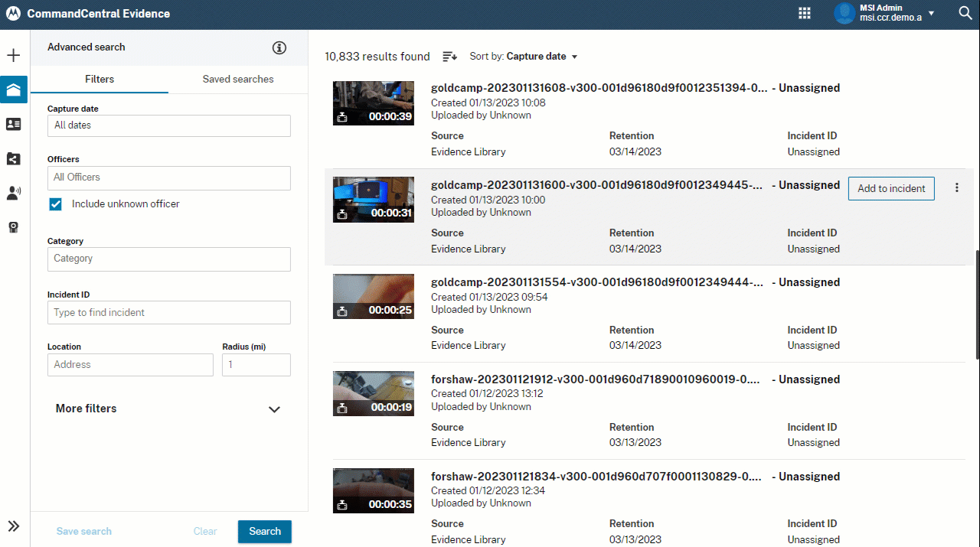Uncheck Include unknown officer checkbox
Viewport: 980px width, 547px height.
55,204
